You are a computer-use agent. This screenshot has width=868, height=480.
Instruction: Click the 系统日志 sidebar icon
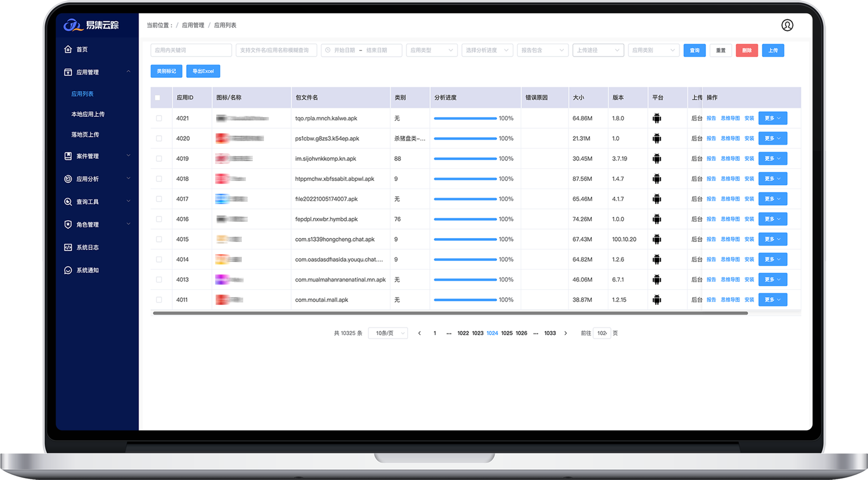[x=68, y=247]
